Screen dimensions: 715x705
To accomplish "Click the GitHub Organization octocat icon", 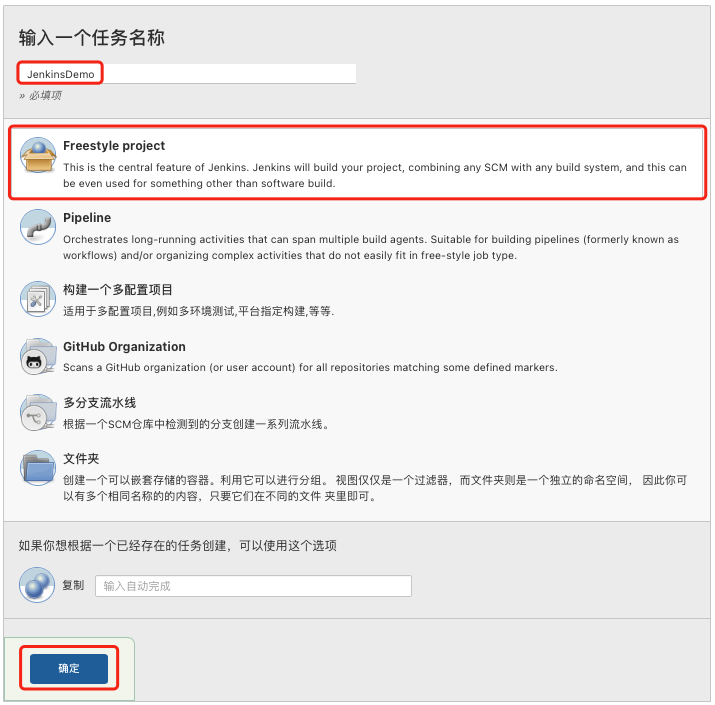I will 38,357.
